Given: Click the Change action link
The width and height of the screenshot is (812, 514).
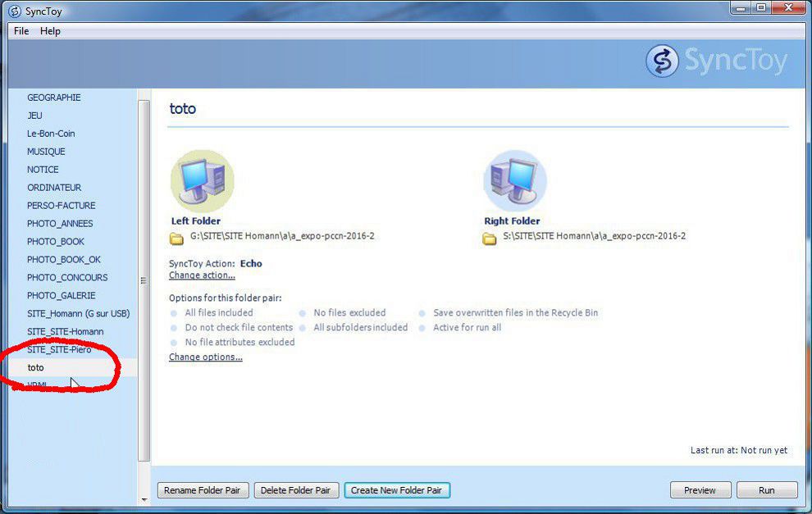Looking at the screenshot, I should click(x=202, y=275).
